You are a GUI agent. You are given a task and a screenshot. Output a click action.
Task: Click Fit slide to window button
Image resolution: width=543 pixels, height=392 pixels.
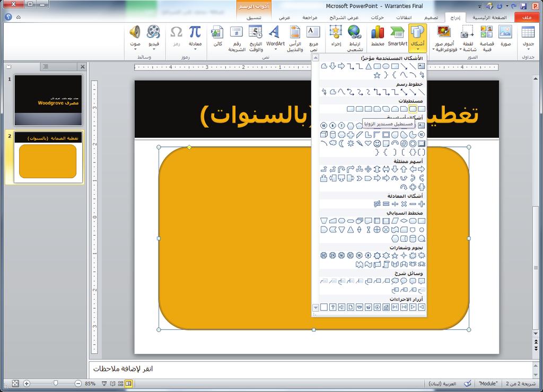pyautogui.click(x=15, y=384)
